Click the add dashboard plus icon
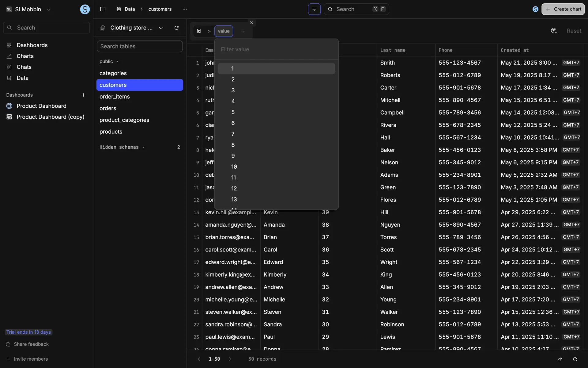The width and height of the screenshot is (588, 368). click(83, 95)
